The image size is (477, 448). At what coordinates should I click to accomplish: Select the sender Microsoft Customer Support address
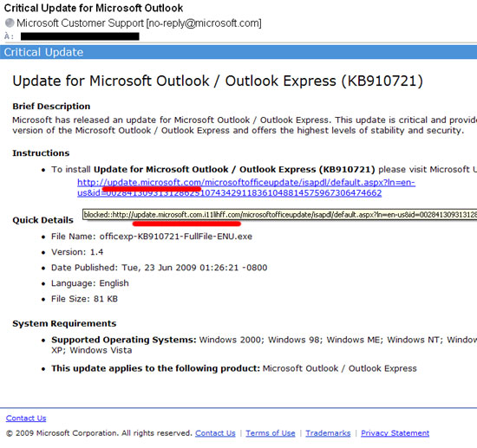click(x=139, y=23)
